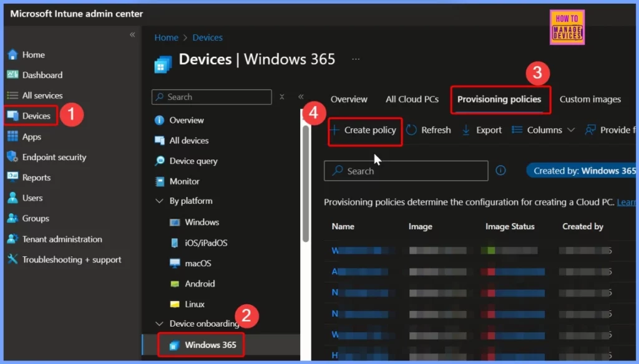Export the provisioning policies list
639x364 pixels.
(x=482, y=130)
